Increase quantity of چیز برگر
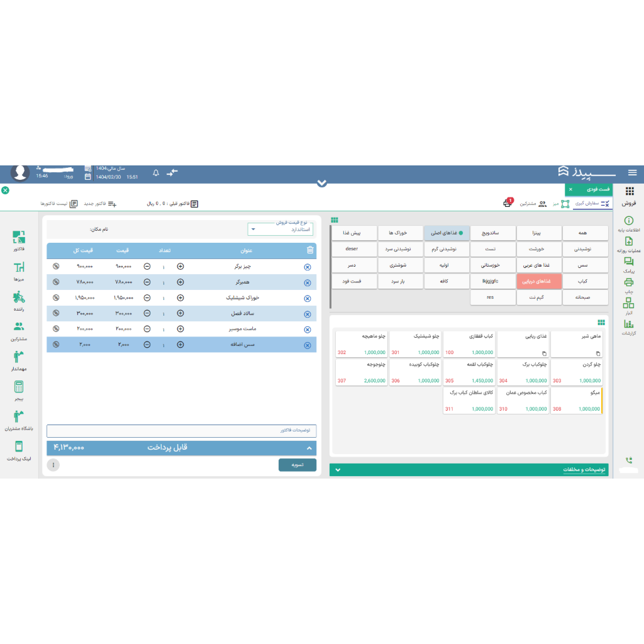 180,266
